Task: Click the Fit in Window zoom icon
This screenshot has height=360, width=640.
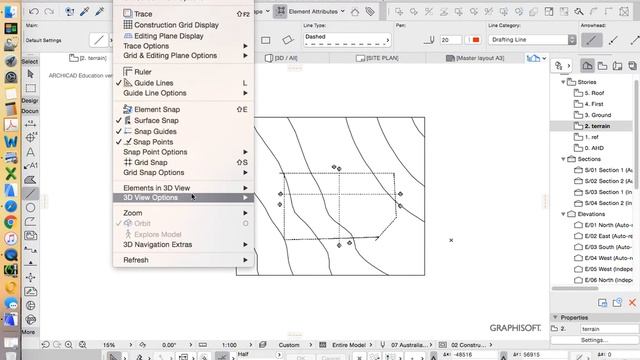Action: pyautogui.click(x=83, y=345)
